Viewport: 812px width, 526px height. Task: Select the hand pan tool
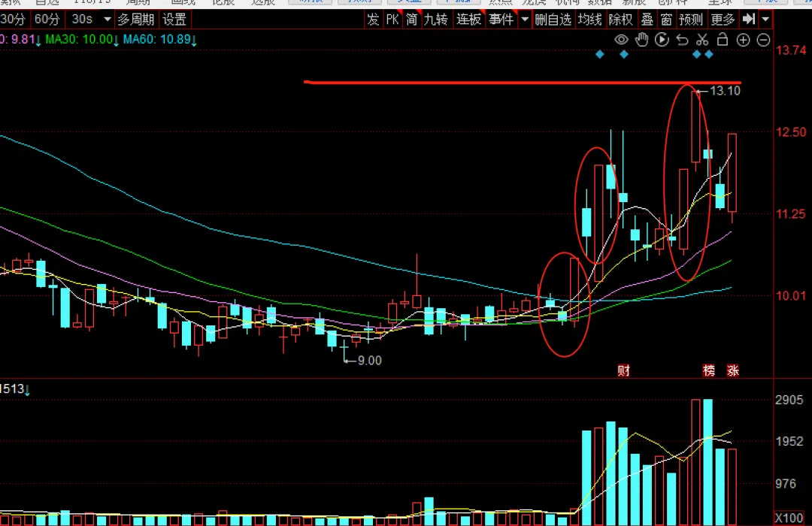[x=641, y=40]
